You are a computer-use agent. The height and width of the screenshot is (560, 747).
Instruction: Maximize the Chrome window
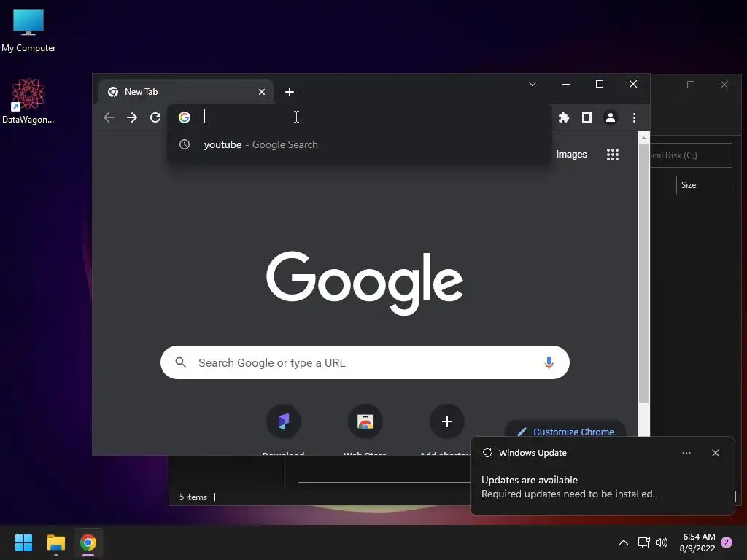[600, 85]
